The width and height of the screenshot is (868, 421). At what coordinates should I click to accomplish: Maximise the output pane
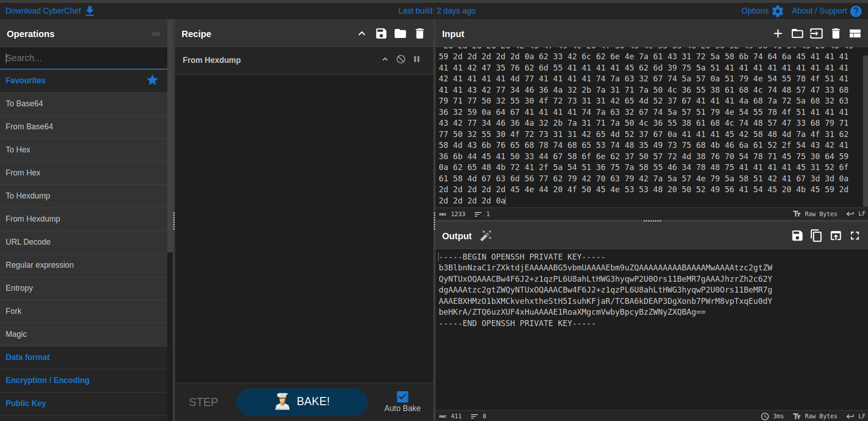[855, 236]
